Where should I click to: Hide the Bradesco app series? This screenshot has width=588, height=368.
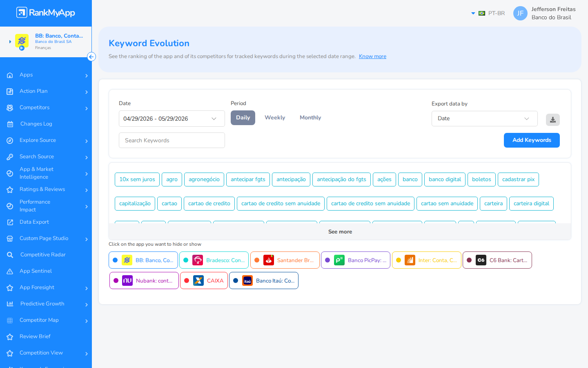[214, 260]
